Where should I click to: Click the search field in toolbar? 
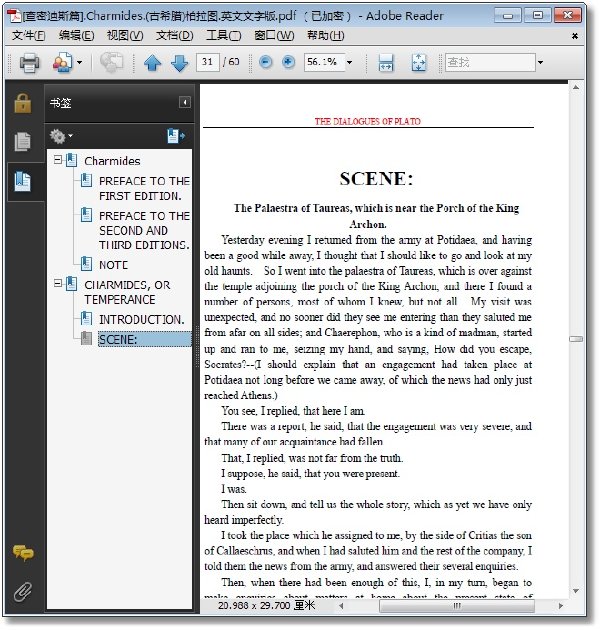click(x=490, y=62)
